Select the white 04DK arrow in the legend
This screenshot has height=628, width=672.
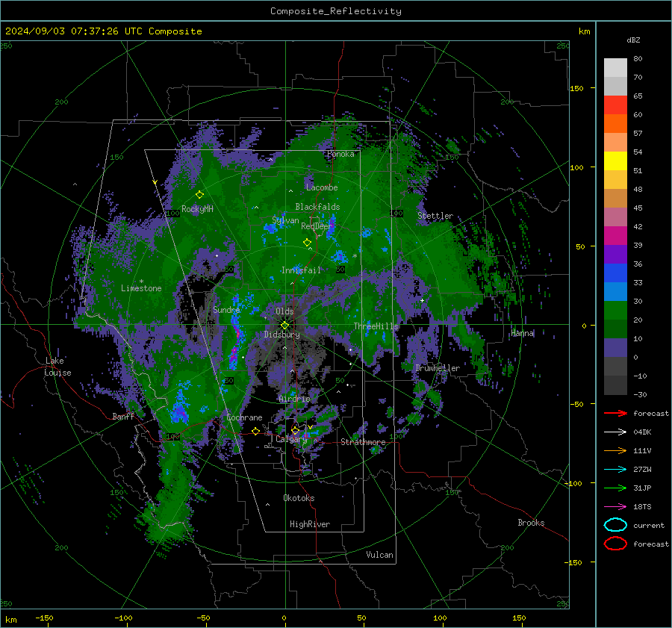pos(615,432)
